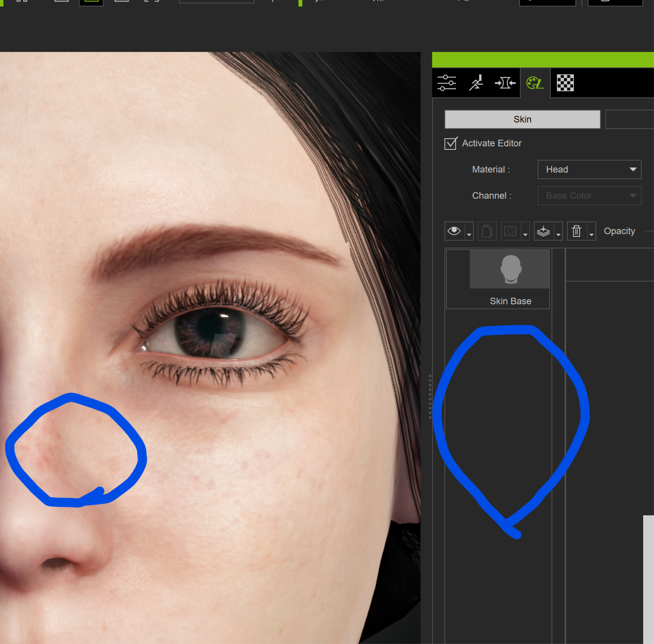Select the Motion pose tab icon
This screenshot has height=644, width=654.
tap(476, 83)
